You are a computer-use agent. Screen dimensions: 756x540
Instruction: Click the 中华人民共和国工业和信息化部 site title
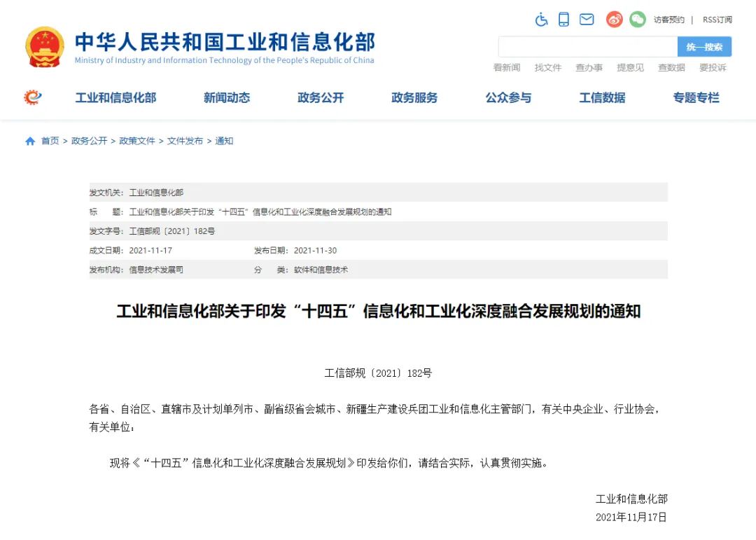click(x=225, y=42)
